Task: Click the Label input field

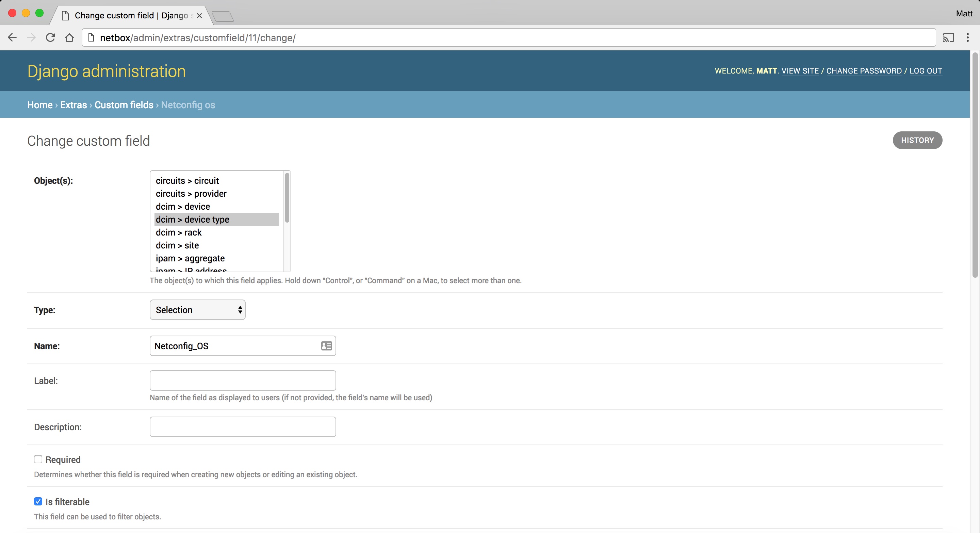Action: (243, 381)
